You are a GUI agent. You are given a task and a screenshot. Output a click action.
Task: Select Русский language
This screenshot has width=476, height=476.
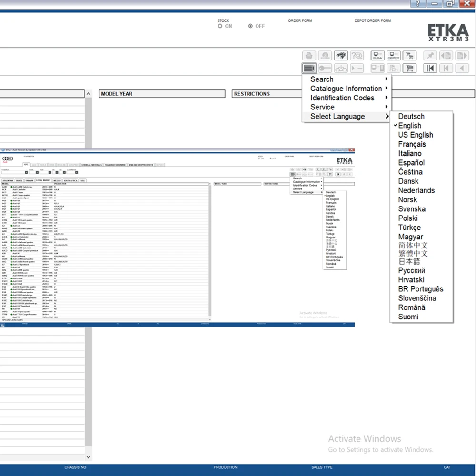pyautogui.click(x=411, y=270)
